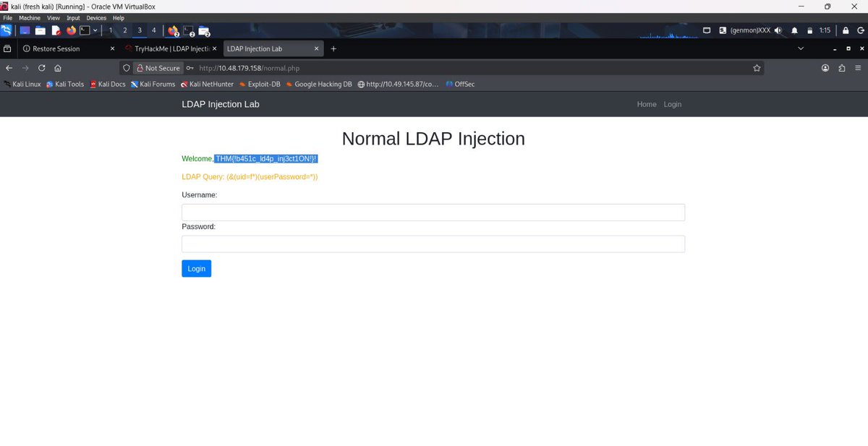Open the http://10.49.145.87 bookmark
Image resolution: width=868 pixels, height=446 pixels.
pos(398,84)
